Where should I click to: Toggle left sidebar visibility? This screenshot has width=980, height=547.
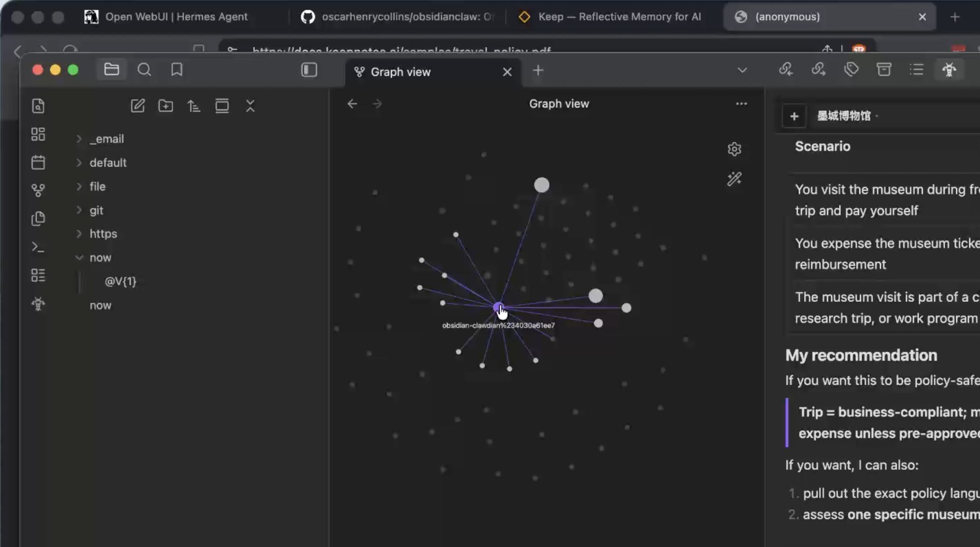point(309,70)
